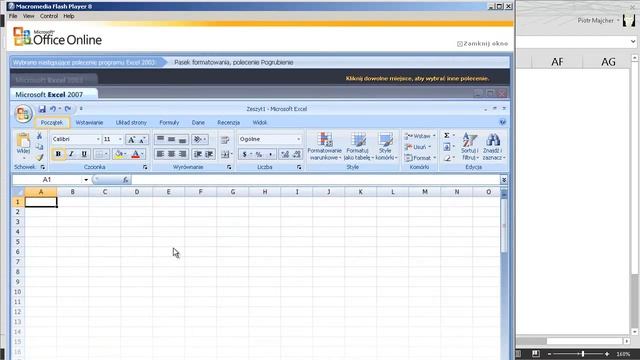Screen dimensions: 640x360
Task: Open the Calibri font name dropdown
Action: [x=98, y=139]
